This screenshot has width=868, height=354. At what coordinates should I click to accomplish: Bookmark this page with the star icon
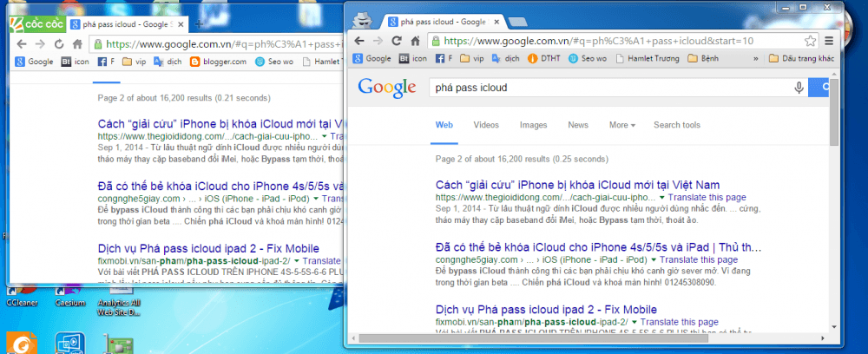810,41
